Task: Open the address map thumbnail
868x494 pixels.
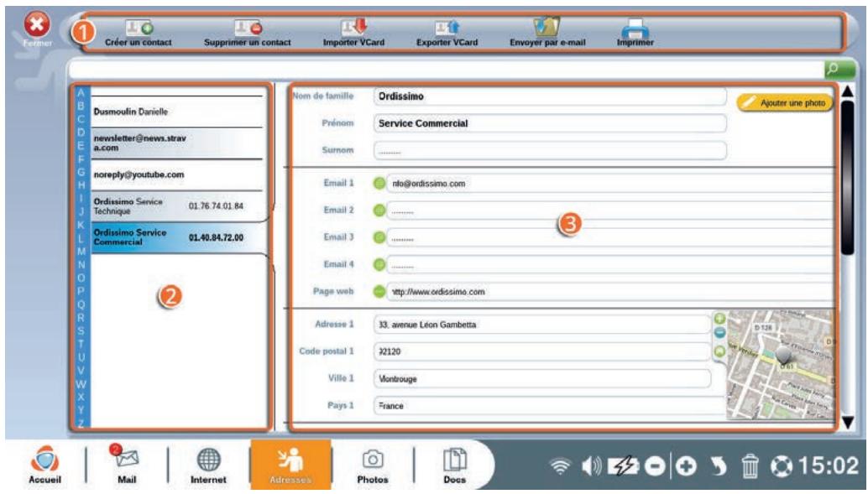Action: (780, 365)
